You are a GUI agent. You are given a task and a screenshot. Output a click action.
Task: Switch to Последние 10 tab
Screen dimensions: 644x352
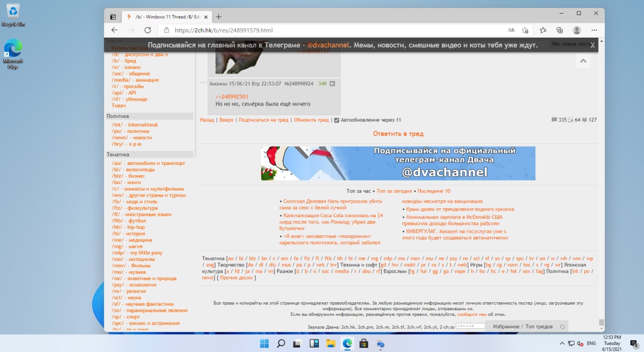(x=434, y=191)
